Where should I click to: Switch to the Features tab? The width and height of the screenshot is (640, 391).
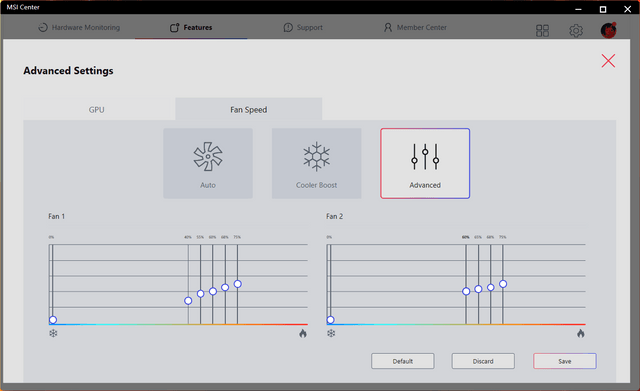click(x=191, y=27)
